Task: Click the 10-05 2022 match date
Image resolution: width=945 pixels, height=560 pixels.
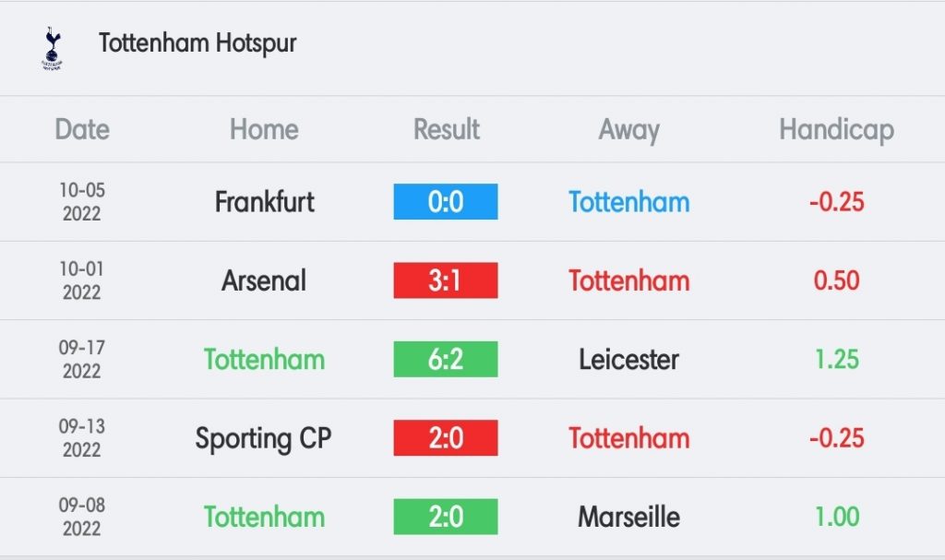Action: pos(82,201)
